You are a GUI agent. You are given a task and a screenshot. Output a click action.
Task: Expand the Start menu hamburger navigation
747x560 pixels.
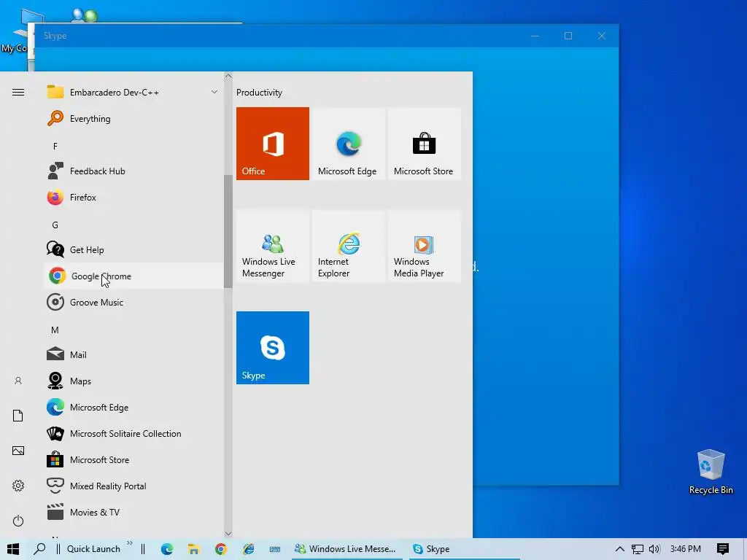[x=18, y=93]
